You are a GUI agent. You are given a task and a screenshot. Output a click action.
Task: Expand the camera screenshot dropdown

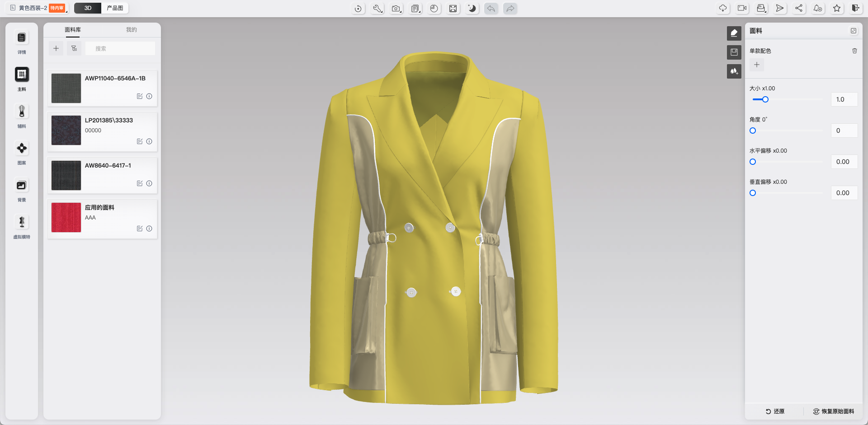click(396, 9)
